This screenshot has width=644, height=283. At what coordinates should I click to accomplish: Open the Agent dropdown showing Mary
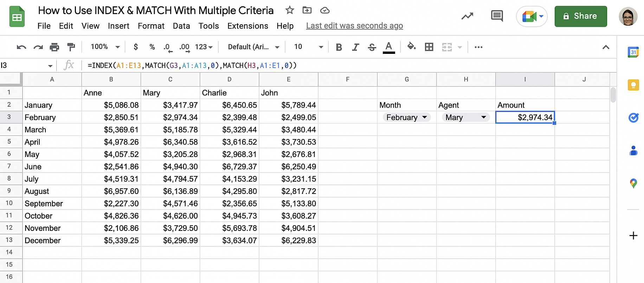click(x=466, y=118)
